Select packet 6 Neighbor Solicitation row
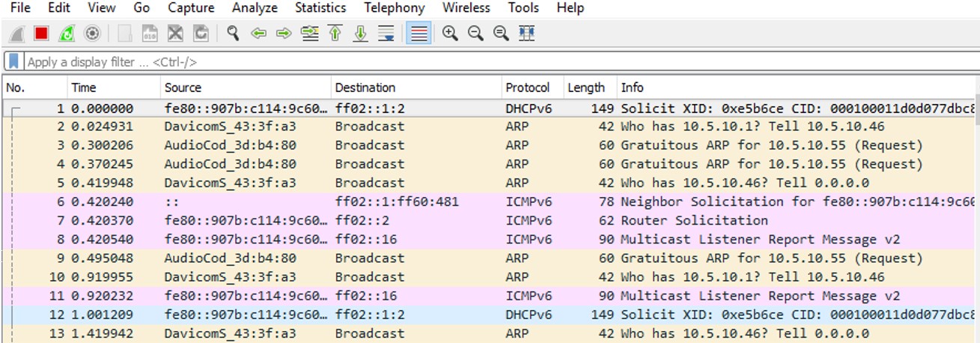The image size is (980, 343). click(487, 201)
